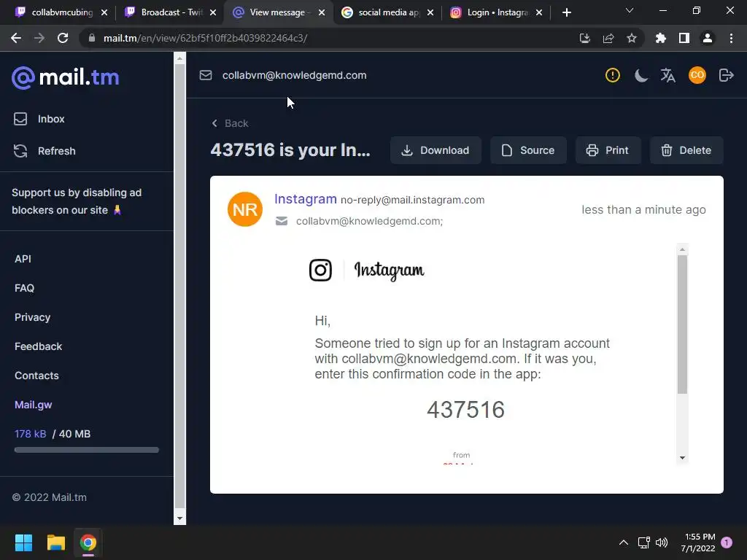Image resolution: width=747 pixels, height=560 pixels.
Task: Bookmark this page with star
Action: [631, 38]
